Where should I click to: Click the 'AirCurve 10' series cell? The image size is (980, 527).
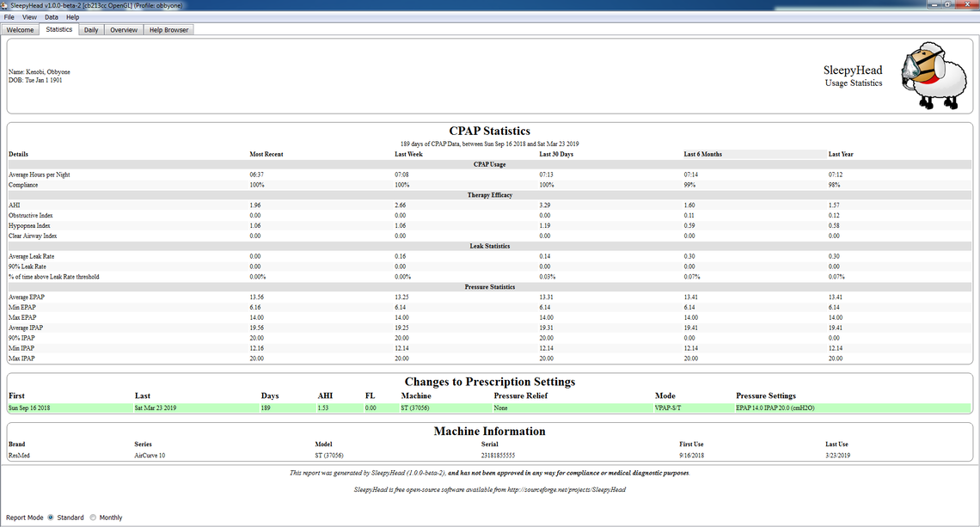(x=150, y=456)
